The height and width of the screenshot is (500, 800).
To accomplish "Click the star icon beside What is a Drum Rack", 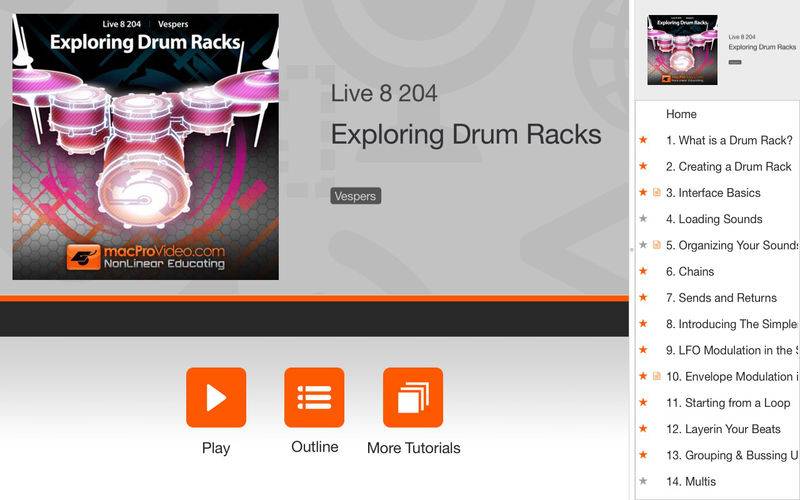I will [643, 140].
